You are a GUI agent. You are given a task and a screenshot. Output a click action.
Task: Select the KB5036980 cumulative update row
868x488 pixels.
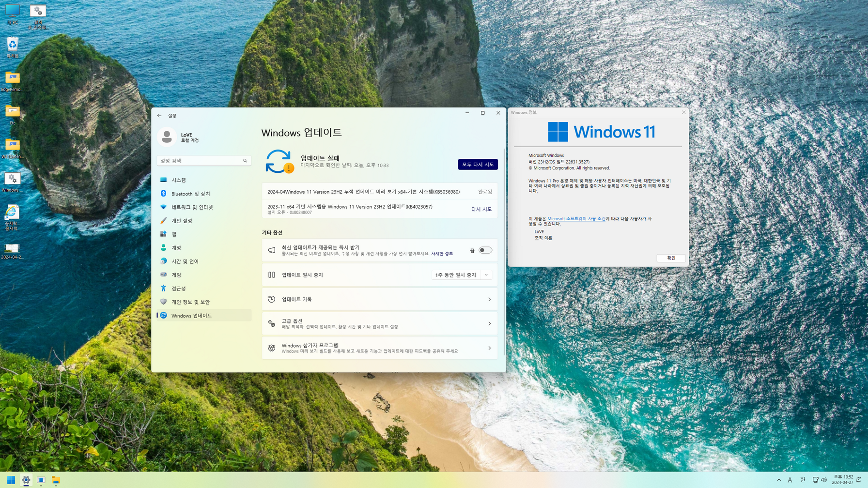380,192
